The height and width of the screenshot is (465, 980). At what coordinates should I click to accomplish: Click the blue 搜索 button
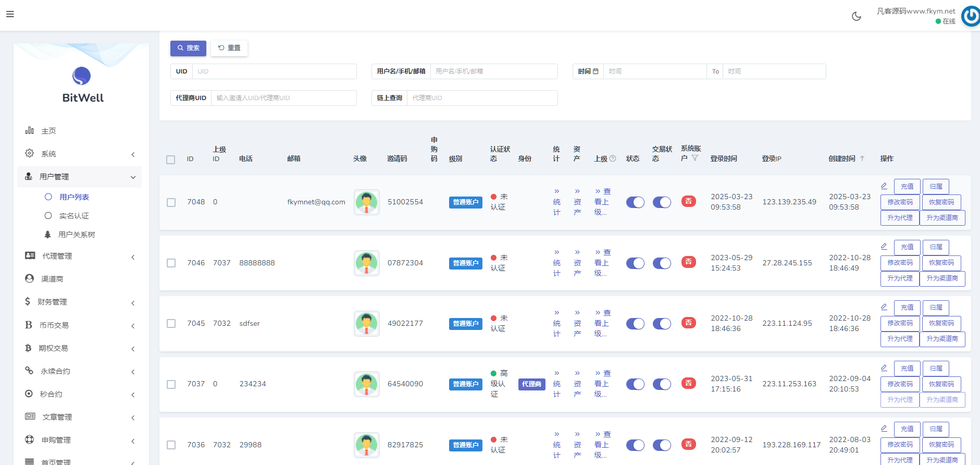point(188,48)
